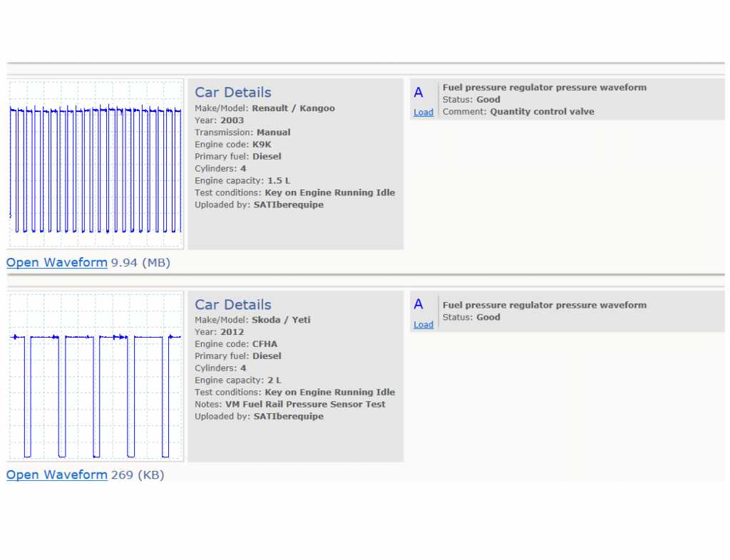This screenshot has width=730, height=560.
Task: Click the VM Fuel Rail Pressure Sensor Test note
Action: tap(305, 404)
